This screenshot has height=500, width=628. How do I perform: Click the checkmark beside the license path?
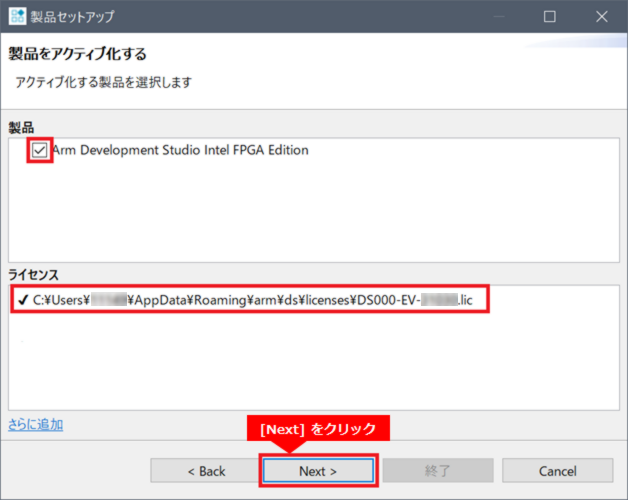point(23,300)
